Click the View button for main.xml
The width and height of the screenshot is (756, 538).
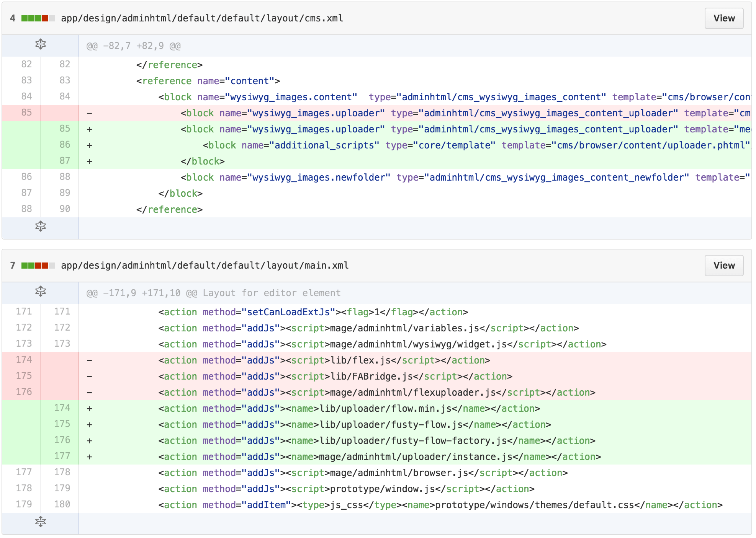(x=723, y=265)
